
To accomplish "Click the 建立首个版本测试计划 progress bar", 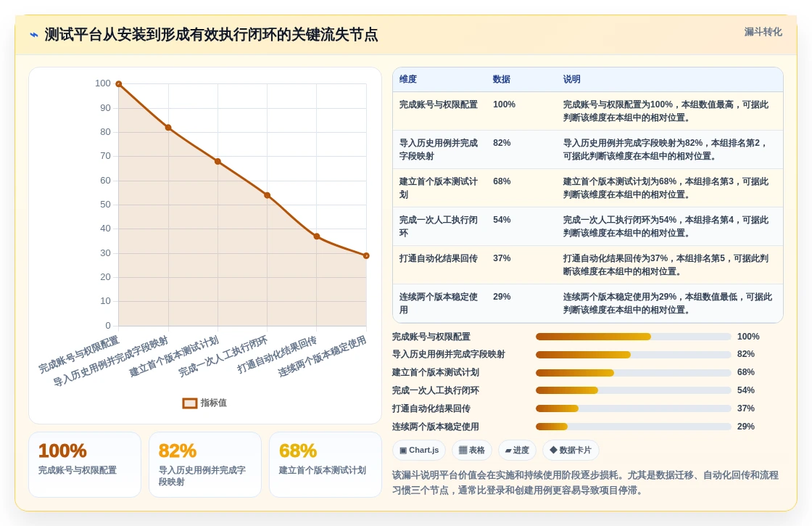I will 634,373.
